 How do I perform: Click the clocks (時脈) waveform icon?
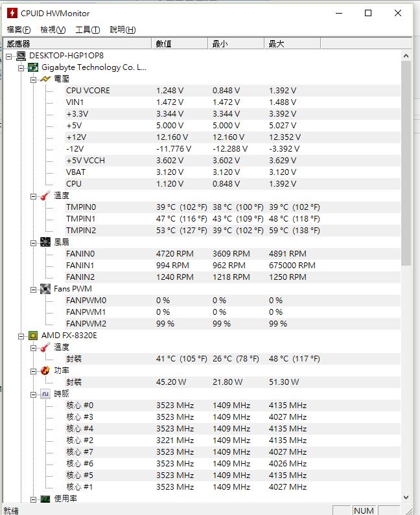tap(45, 394)
